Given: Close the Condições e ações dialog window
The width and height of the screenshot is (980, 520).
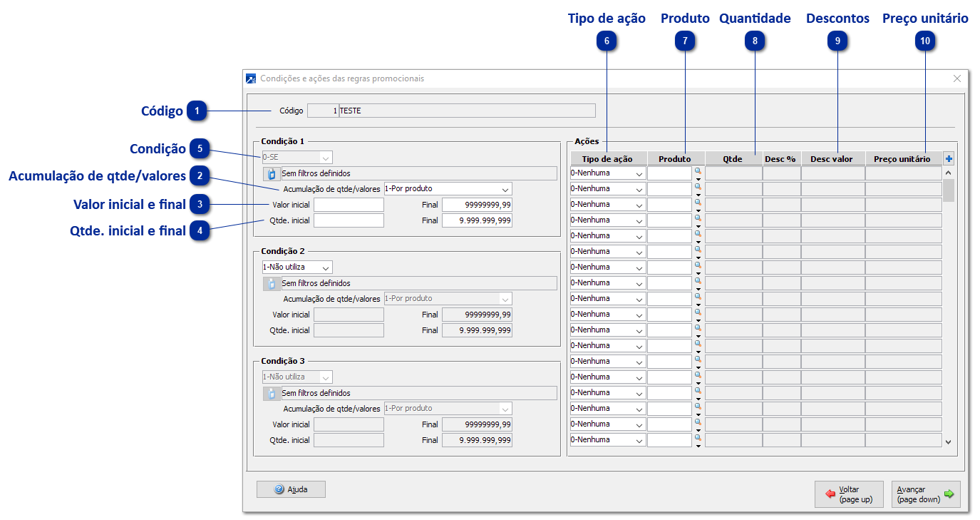Looking at the screenshot, I should click(957, 78).
